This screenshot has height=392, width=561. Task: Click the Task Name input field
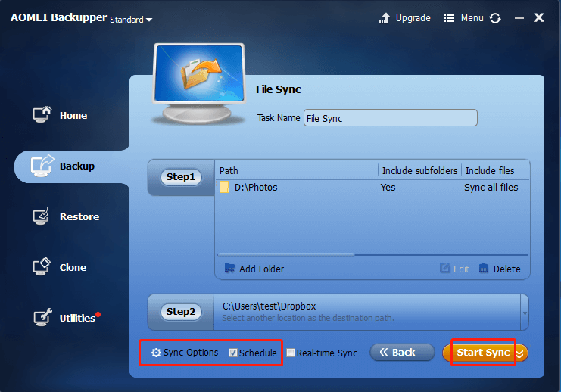391,118
